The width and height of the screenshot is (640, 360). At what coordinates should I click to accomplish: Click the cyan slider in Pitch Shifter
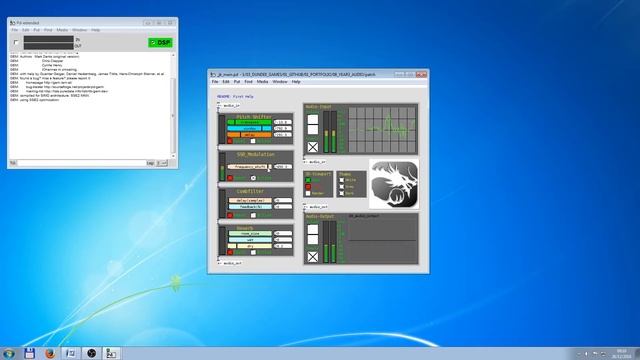point(249,128)
